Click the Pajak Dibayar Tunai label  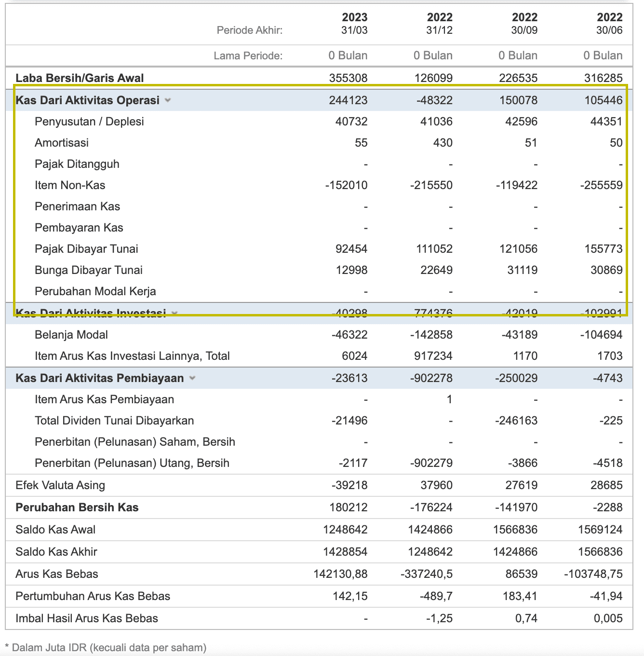pos(86,249)
